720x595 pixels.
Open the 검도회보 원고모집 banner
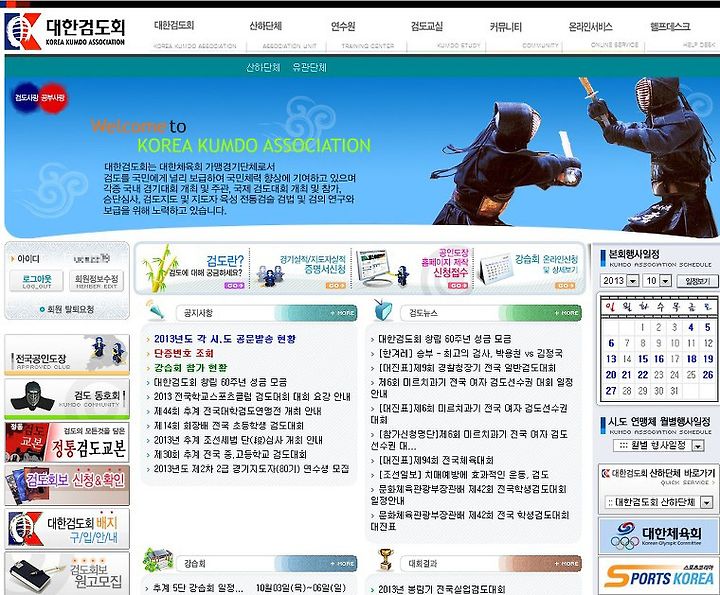point(67,573)
